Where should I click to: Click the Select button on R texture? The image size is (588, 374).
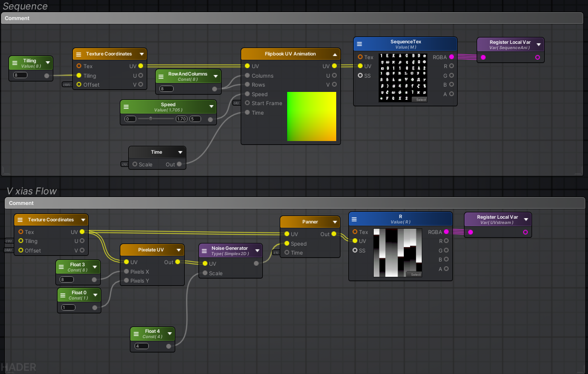(415, 274)
